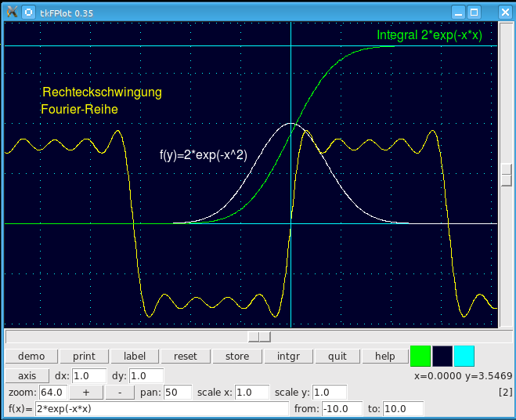516x420 pixels.
Task: Click the dx input field
Action: pos(89,376)
